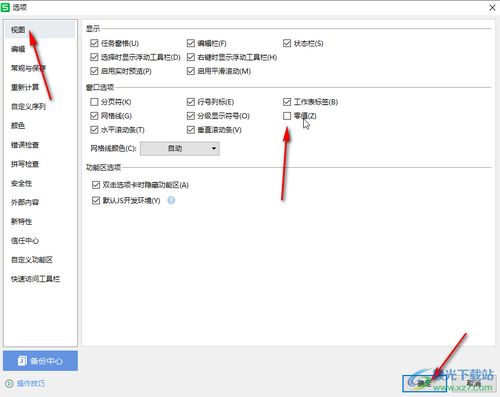
Task: Check the 零值(Z) checkbox
Action: point(287,116)
